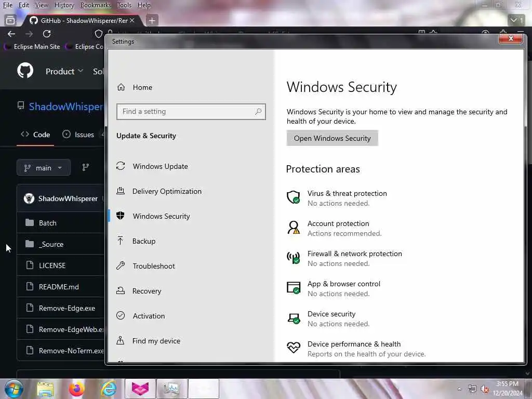The width and height of the screenshot is (532, 399).
Task: Launch Firefox from the taskbar
Action: pyautogui.click(x=77, y=389)
